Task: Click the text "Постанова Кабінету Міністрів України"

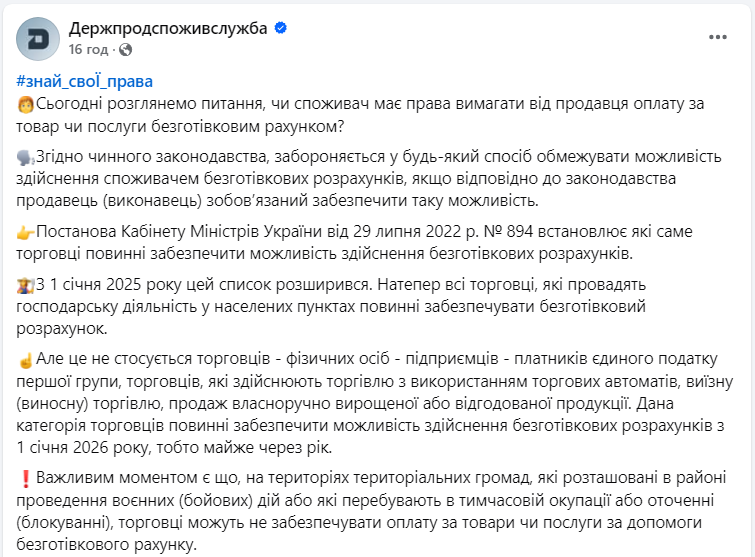Action: [180, 231]
